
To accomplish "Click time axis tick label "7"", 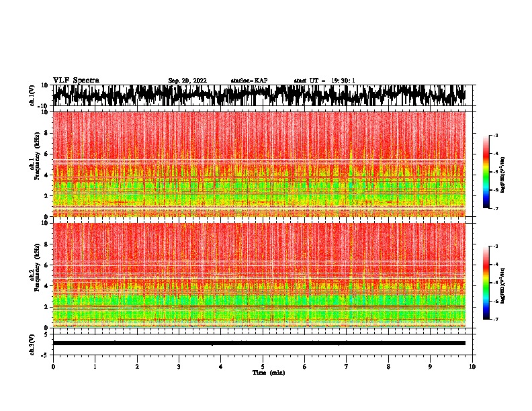I will point(347,367).
